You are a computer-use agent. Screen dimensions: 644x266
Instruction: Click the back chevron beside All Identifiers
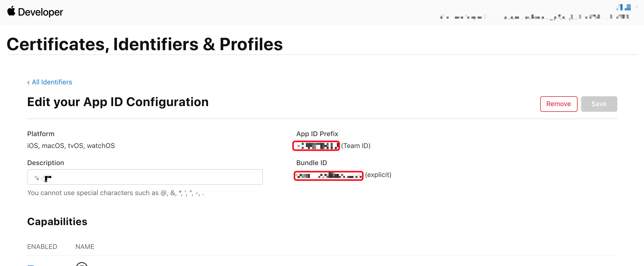pos(28,82)
